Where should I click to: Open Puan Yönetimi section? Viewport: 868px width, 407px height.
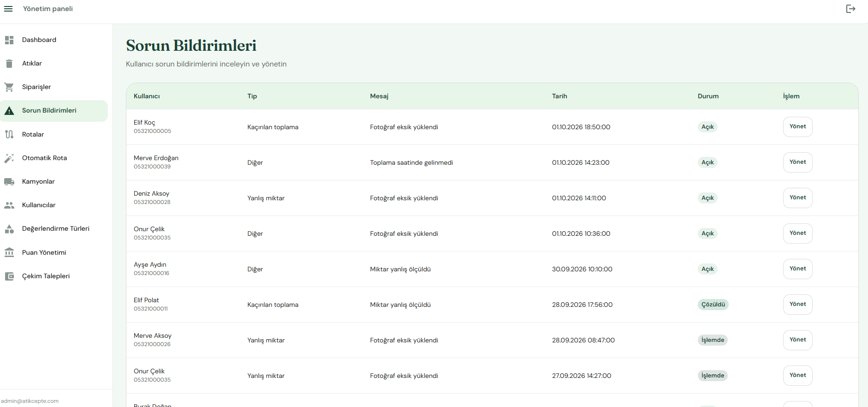coord(54,252)
